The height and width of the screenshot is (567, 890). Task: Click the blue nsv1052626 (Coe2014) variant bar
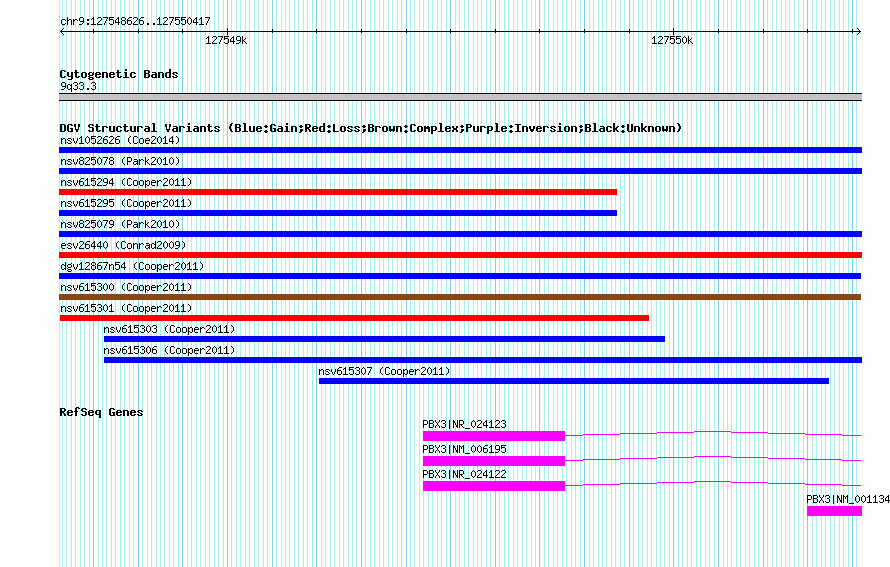460,150
